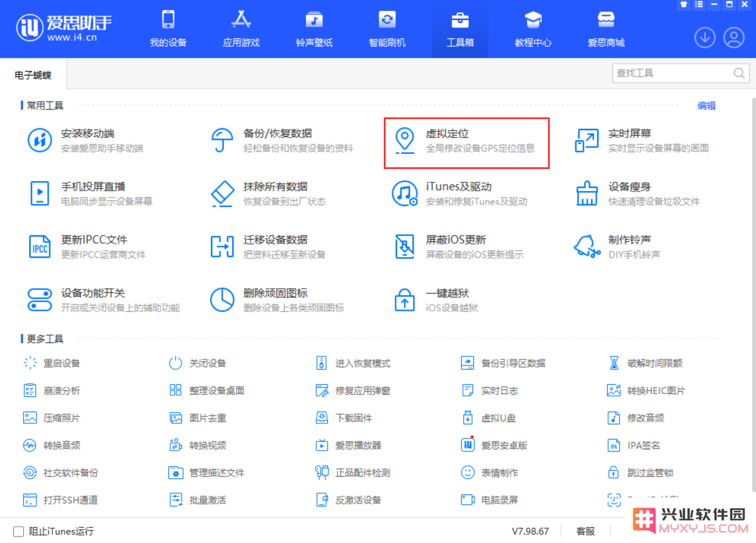Image resolution: width=756 pixels, height=543 pixels.
Task: Open 备份引导区数据 tool
Action: click(503, 363)
